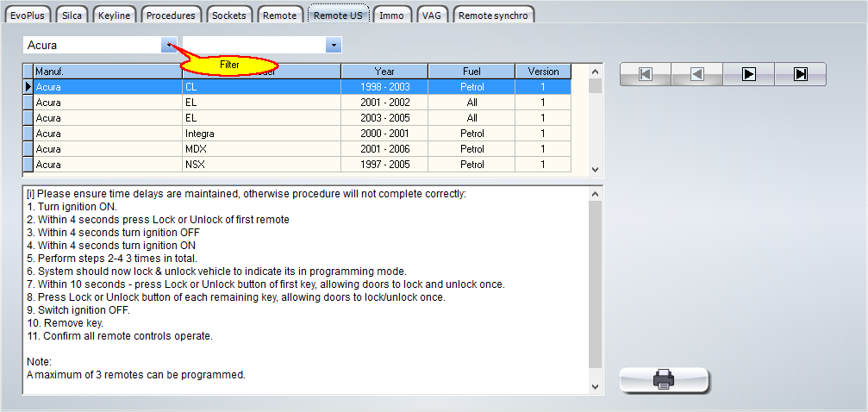The width and height of the screenshot is (868, 412).
Task: Select the Remote tab
Action: (279, 16)
